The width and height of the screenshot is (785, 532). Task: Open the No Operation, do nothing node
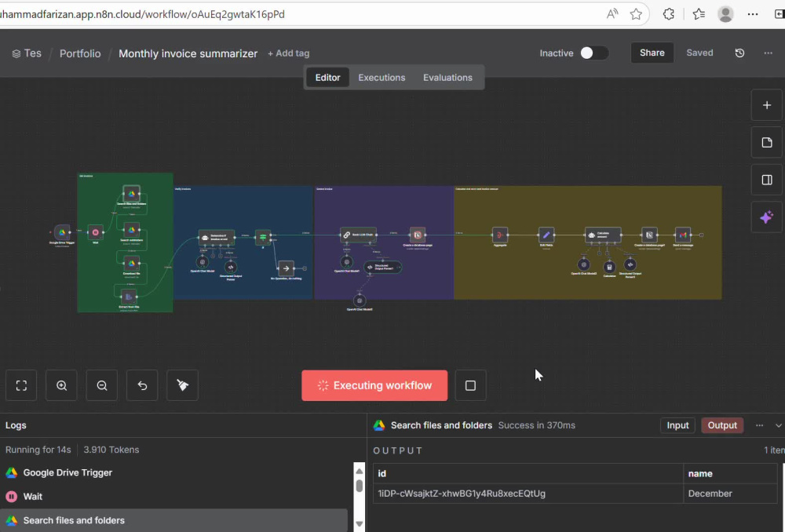(x=286, y=268)
